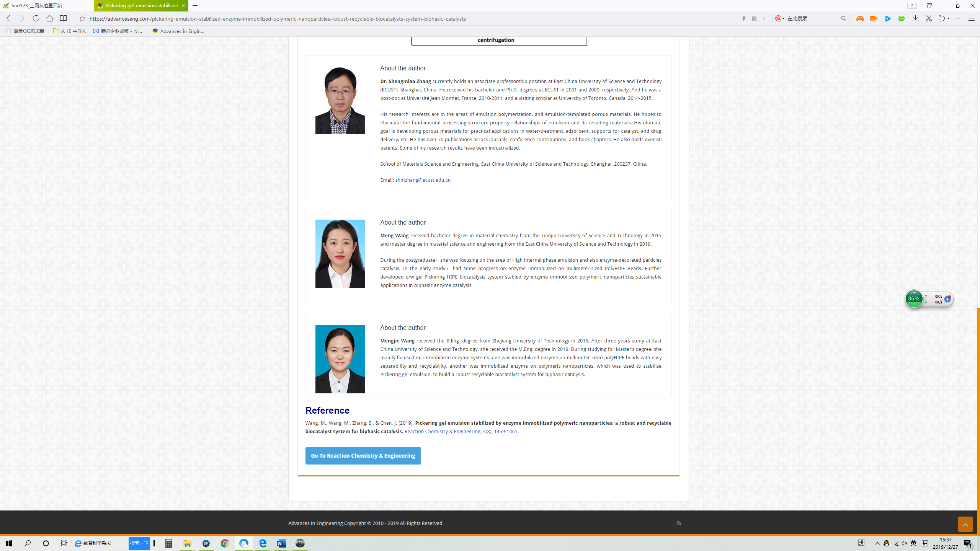980x551 pixels.
Task: Expand the undo closed tabs dropdown arrow
Action: click(948, 18)
